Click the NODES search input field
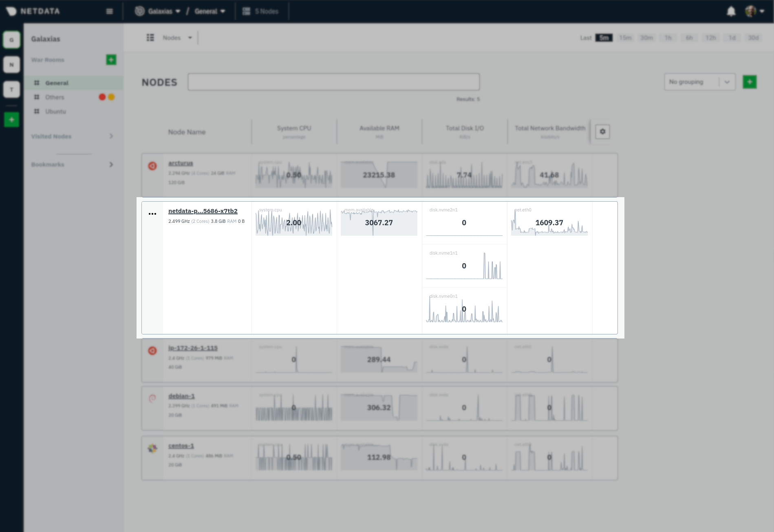This screenshot has width=774, height=532. pyautogui.click(x=333, y=82)
